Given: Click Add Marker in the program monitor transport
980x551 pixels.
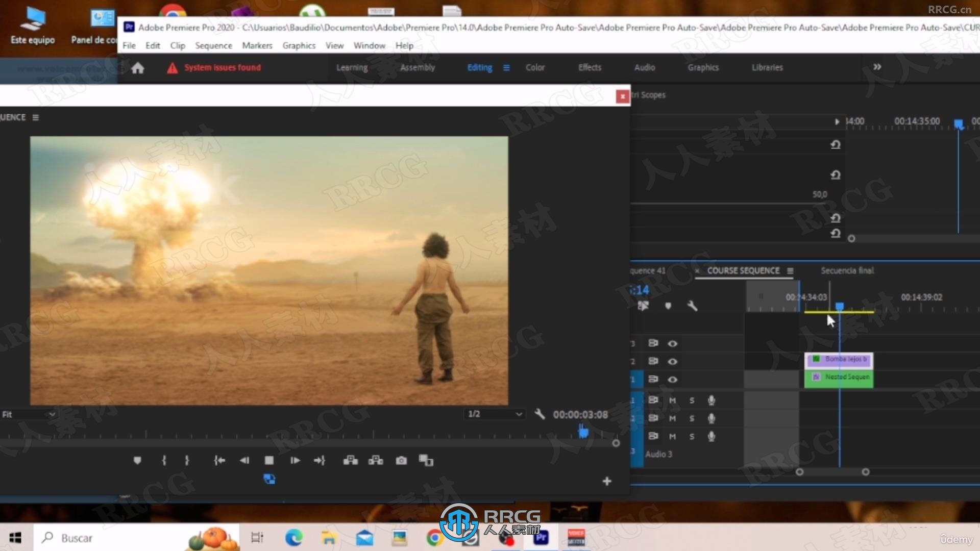Looking at the screenshot, I should click(137, 461).
